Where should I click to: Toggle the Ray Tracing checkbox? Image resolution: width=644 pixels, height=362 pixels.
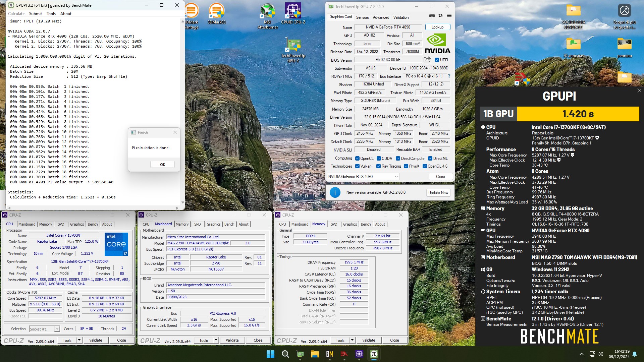point(378,166)
